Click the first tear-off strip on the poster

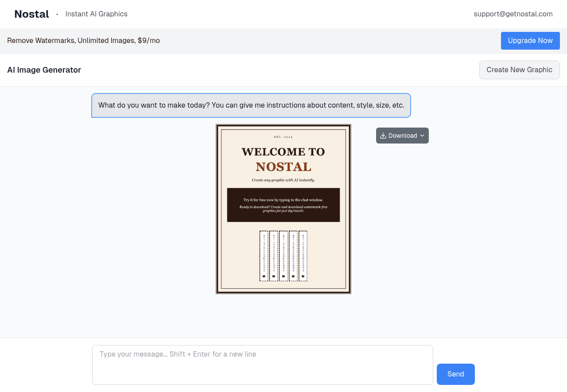point(264,256)
